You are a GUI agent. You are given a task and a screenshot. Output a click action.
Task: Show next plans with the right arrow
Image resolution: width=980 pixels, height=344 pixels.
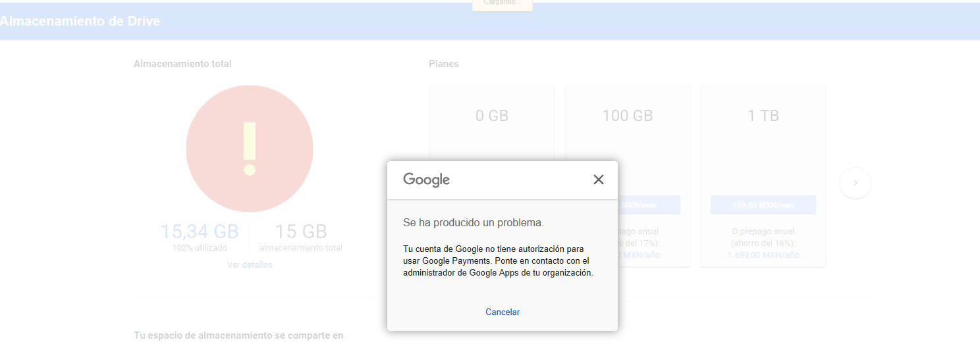click(x=855, y=183)
